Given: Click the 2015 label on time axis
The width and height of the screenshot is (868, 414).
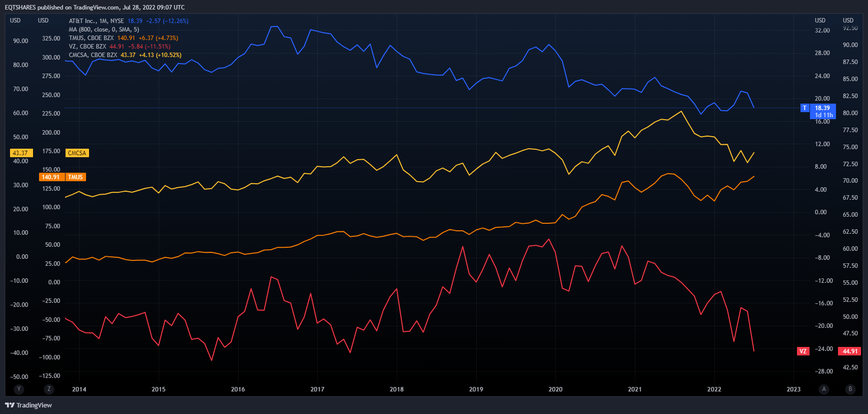Looking at the screenshot, I should click(159, 389).
